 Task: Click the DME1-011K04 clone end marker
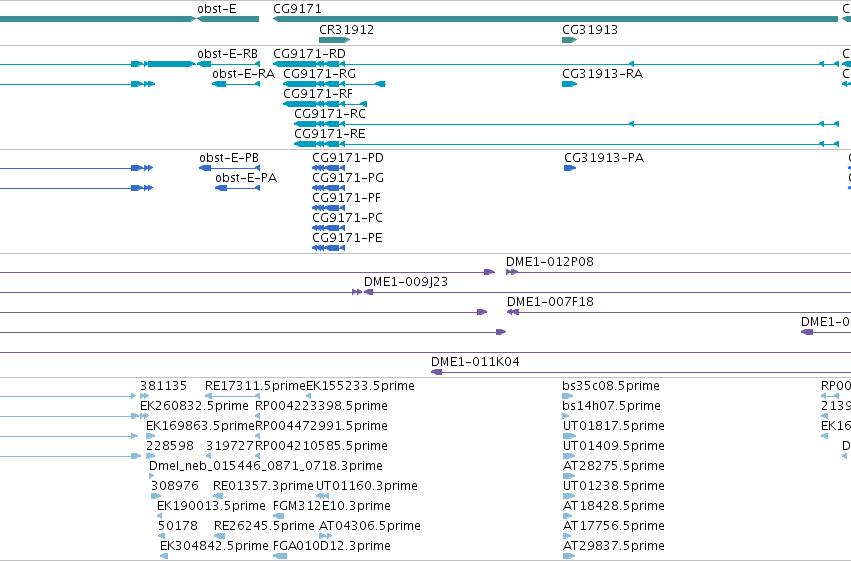tap(436, 372)
